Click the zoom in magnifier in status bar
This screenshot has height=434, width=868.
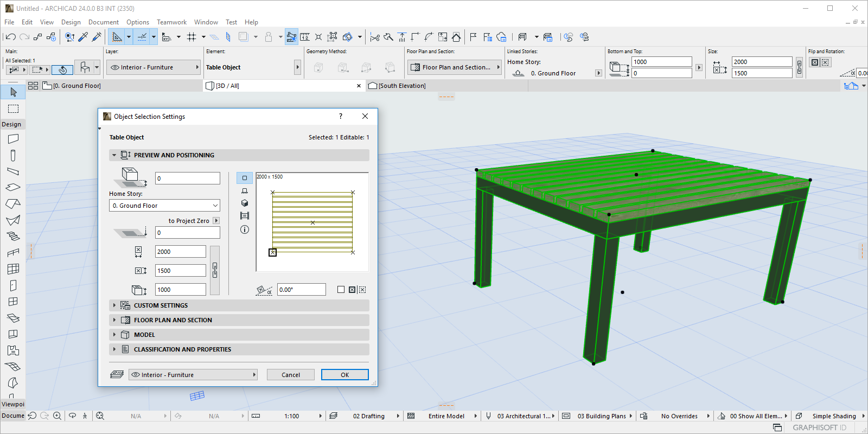tap(57, 416)
